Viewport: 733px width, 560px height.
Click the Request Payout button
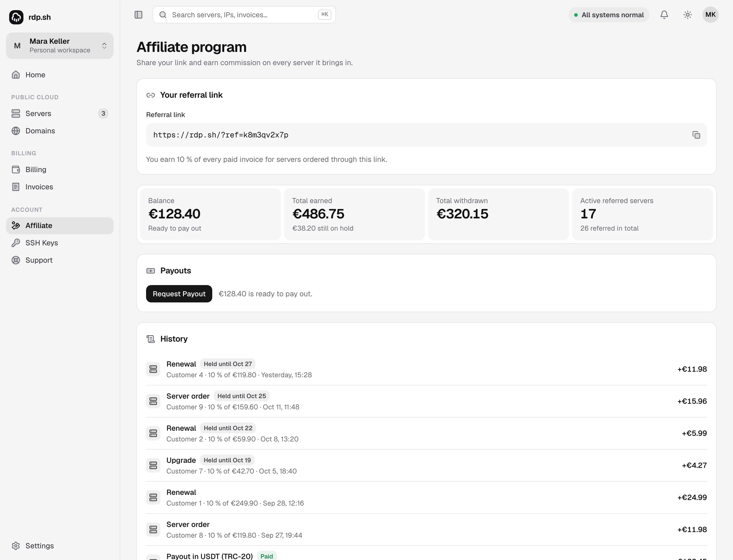point(179,294)
